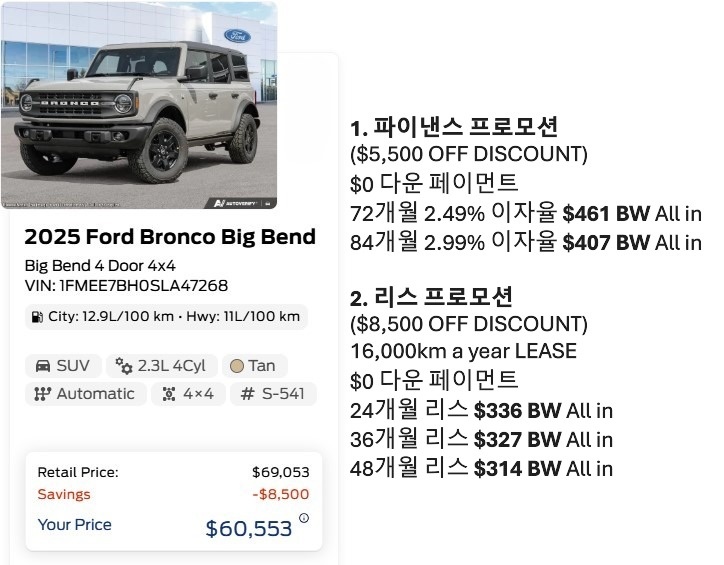Viewport: 724px width, 565px height.
Task: Click the 리스 프로모션 heading
Action: click(x=432, y=297)
